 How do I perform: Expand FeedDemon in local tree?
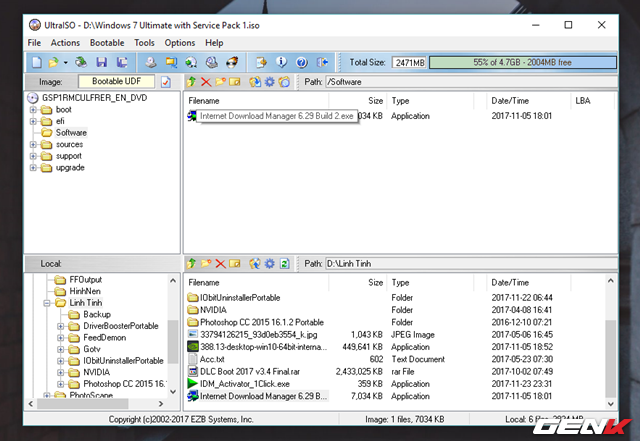click(60, 338)
